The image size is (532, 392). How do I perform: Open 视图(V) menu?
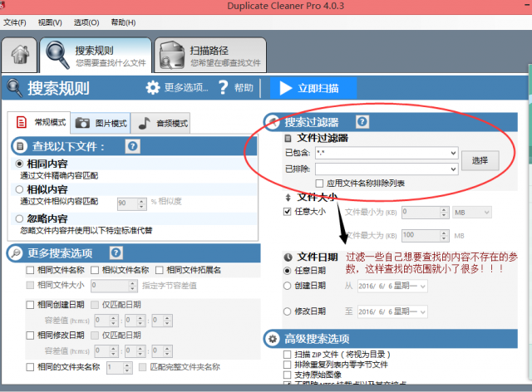(50, 22)
